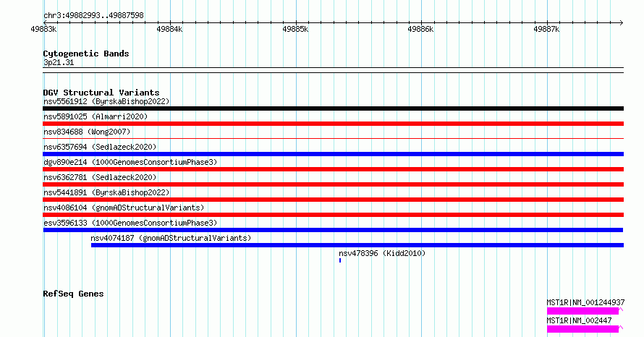644x337 pixels.
Task: Select the magenta MST1R NM_002447 exon block
Action: pos(582,329)
